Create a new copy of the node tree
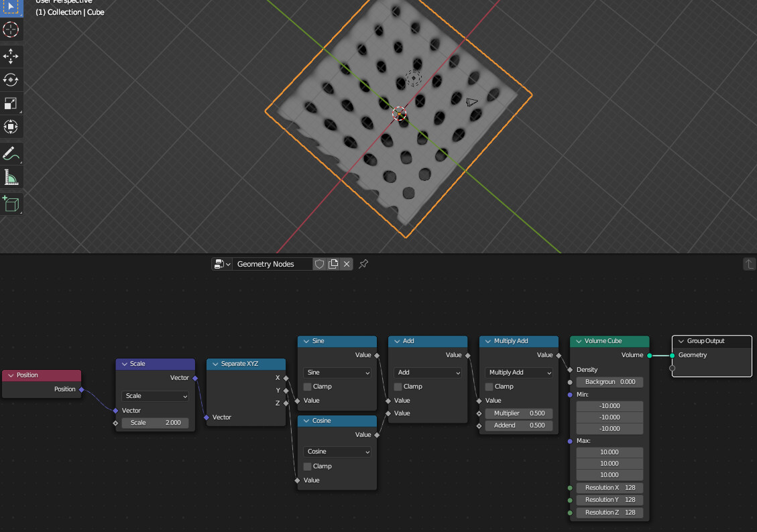 [333, 264]
